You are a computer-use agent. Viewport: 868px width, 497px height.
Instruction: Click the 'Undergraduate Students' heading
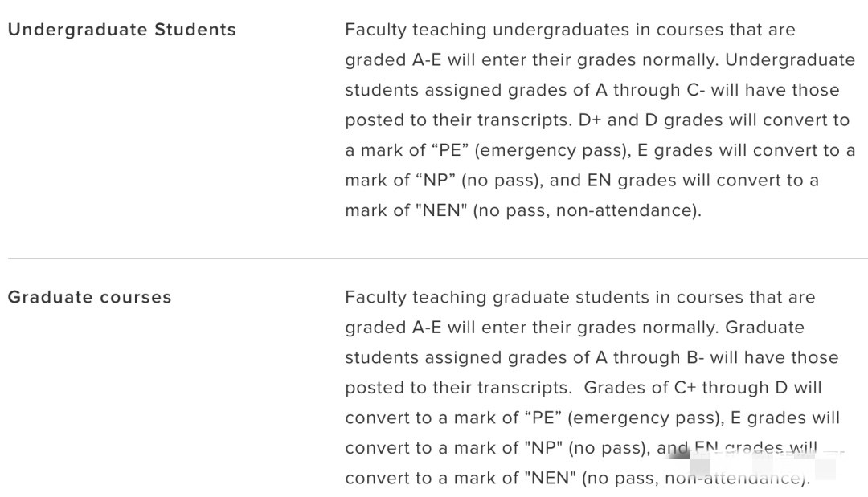pyautogui.click(x=122, y=30)
